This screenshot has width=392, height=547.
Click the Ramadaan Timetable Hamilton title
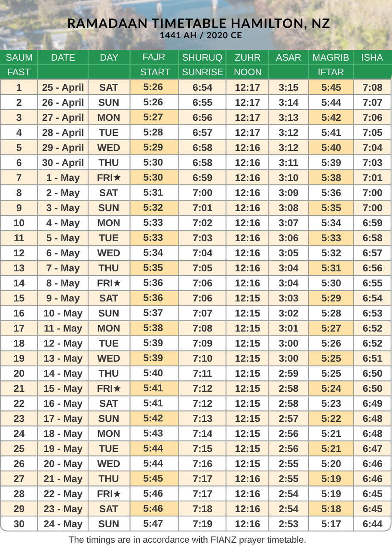click(x=199, y=23)
